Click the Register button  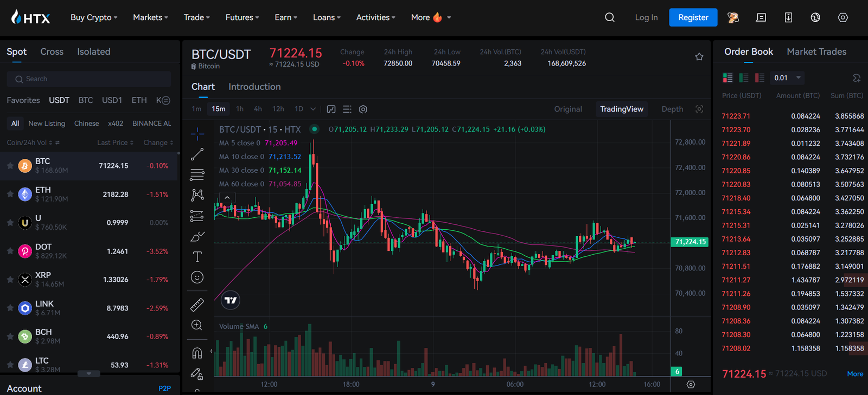point(693,17)
